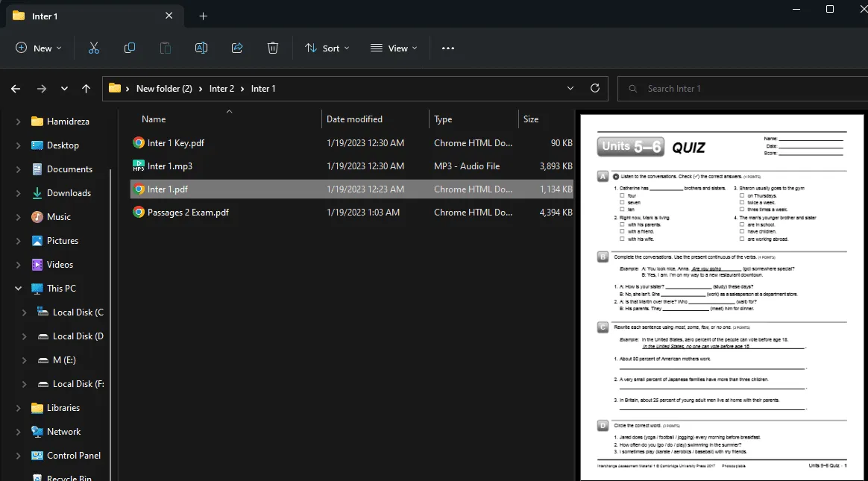Click the Cut scissors icon
This screenshot has height=481, width=868.
(94, 48)
